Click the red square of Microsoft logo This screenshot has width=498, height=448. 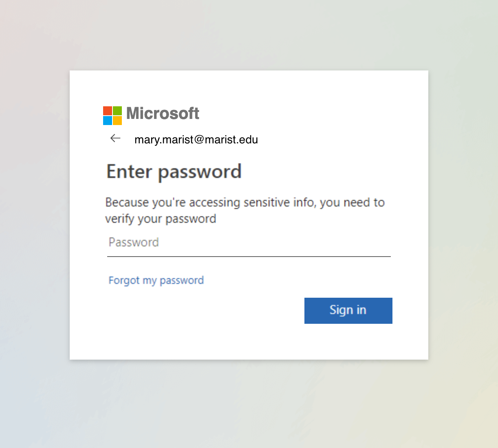[x=108, y=111]
